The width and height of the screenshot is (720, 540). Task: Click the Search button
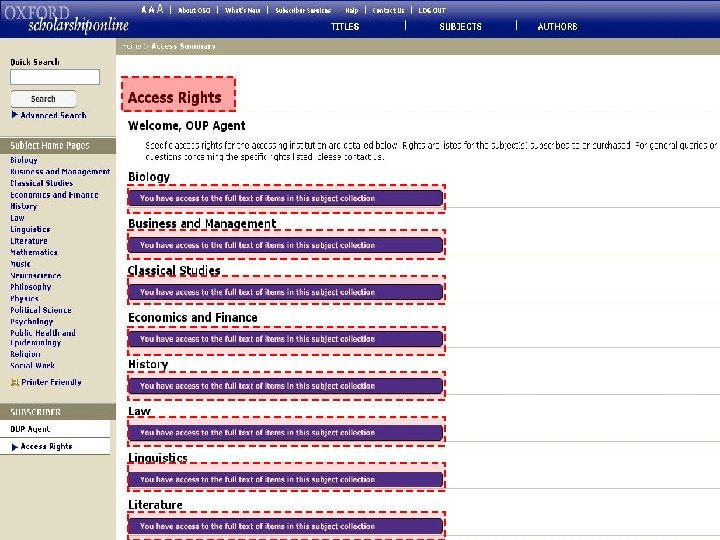[43, 99]
